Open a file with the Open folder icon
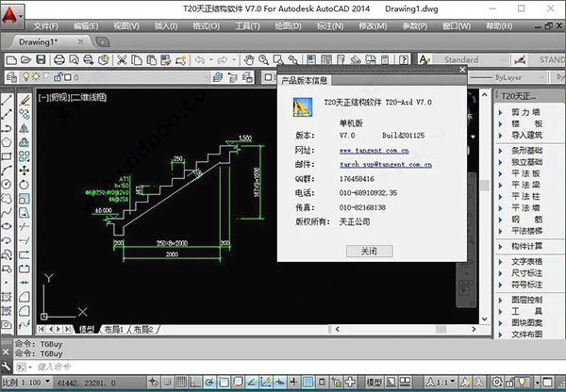The width and height of the screenshot is (566, 392). tap(25, 60)
